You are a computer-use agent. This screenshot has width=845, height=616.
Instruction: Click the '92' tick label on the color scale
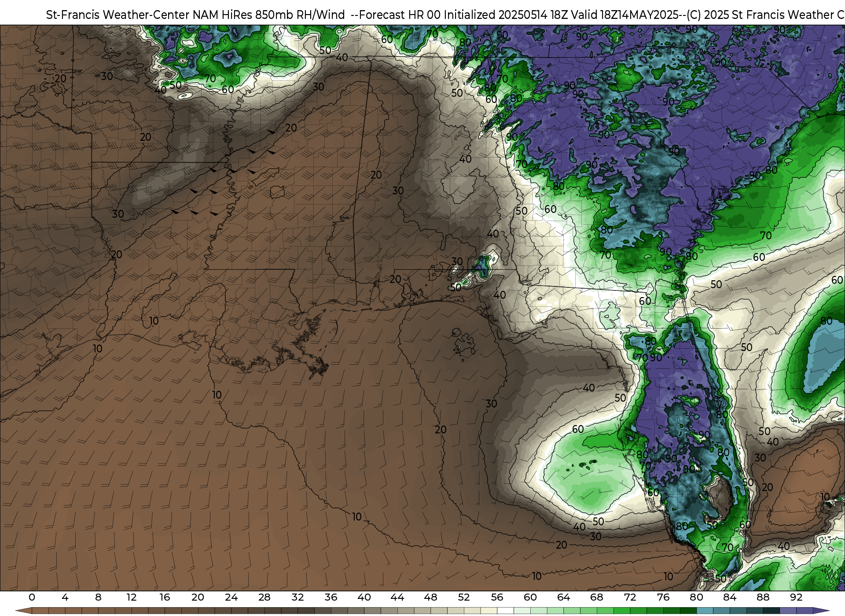pyautogui.click(x=796, y=597)
